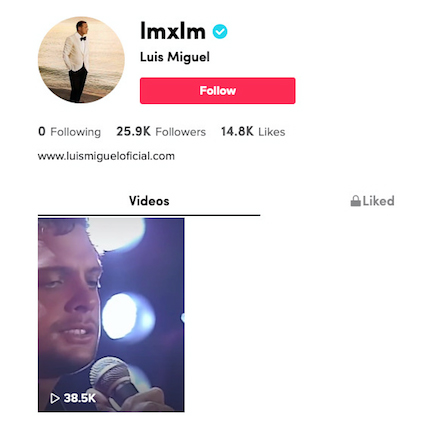Screen dimensions: 426x440
Task: Click the padlock icon beside Liked
Action: [x=355, y=201]
